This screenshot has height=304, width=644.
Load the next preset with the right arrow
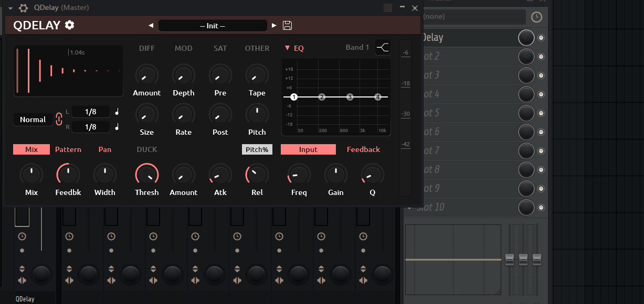[x=274, y=25]
